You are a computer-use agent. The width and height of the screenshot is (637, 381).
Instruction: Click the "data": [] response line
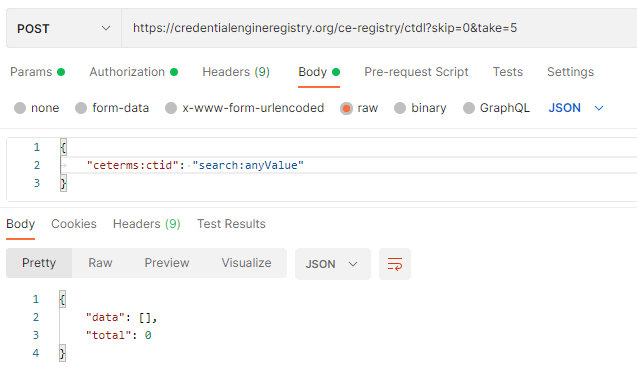coord(121,317)
